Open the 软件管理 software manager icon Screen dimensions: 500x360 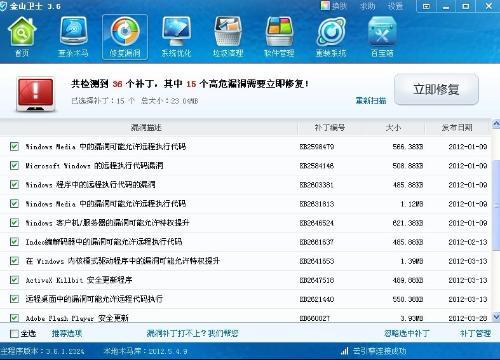[279, 37]
